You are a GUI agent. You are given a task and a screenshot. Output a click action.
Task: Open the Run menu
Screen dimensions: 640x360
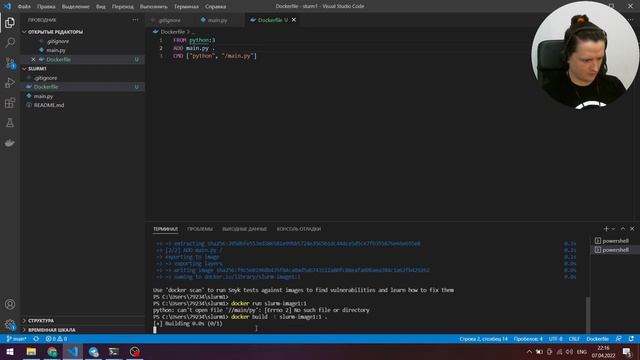(153, 7)
